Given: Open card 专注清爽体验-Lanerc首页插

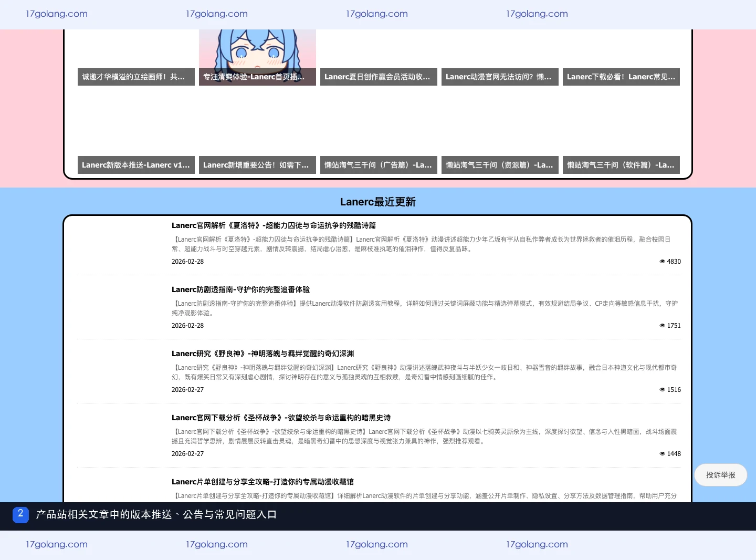Looking at the screenshot, I should 257,77.
